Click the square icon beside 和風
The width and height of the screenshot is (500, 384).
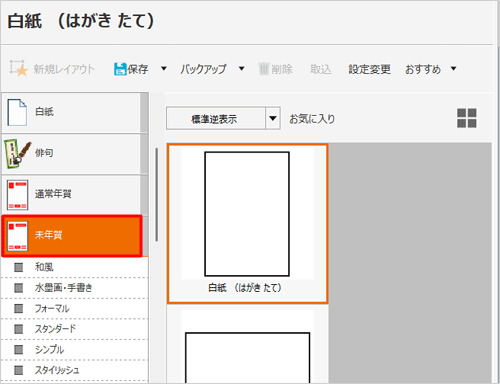pos(19,267)
